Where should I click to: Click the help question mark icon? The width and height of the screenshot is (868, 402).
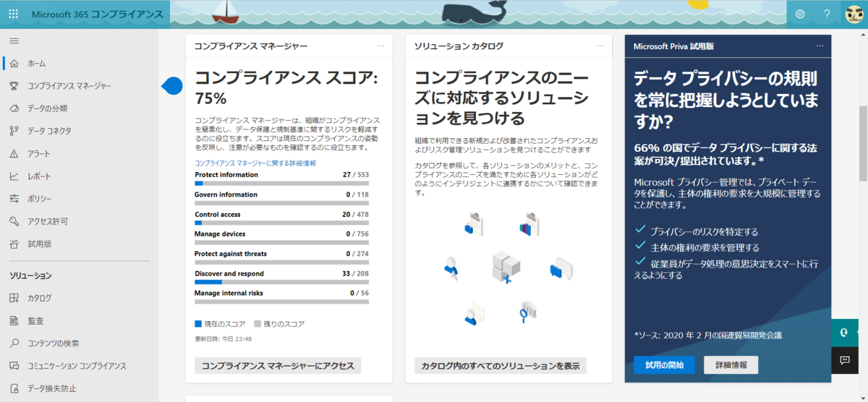pyautogui.click(x=827, y=14)
